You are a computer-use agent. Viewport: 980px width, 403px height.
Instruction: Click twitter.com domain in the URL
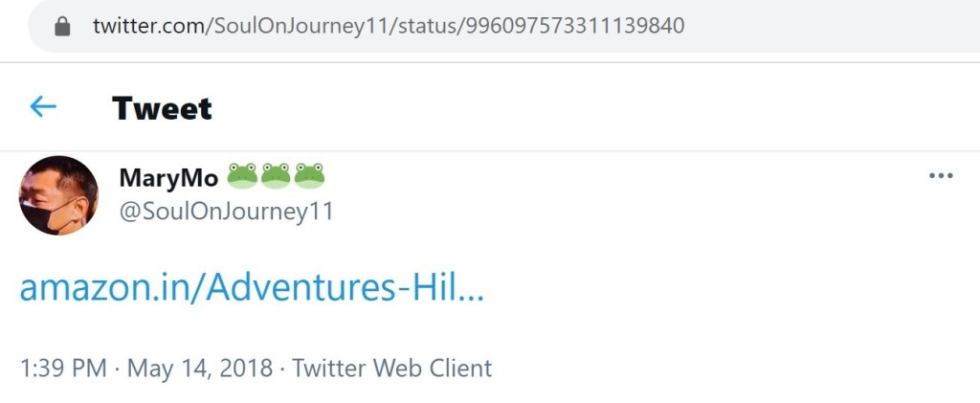145,27
